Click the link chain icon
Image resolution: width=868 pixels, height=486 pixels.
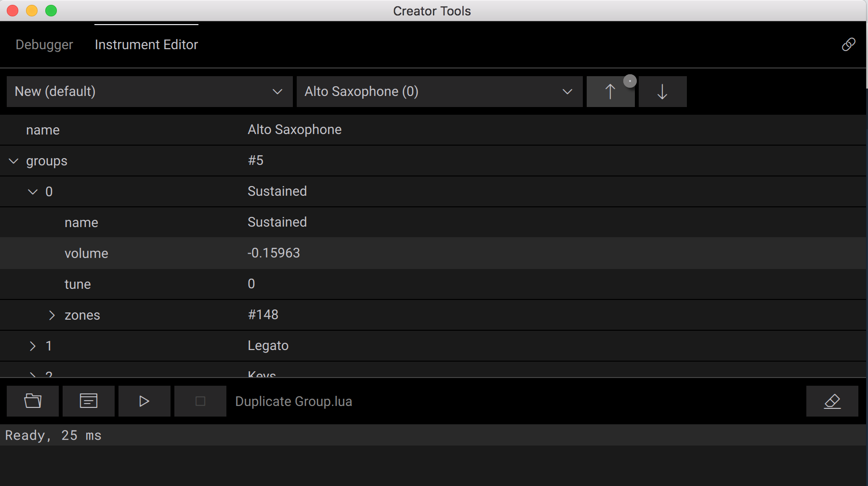pos(848,44)
